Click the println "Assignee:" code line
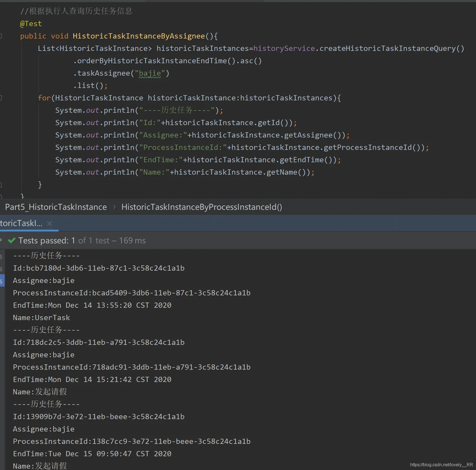Image resolution: width=476 pixels, height=470 pixels. pyautogui.click(x=202, y=135)
